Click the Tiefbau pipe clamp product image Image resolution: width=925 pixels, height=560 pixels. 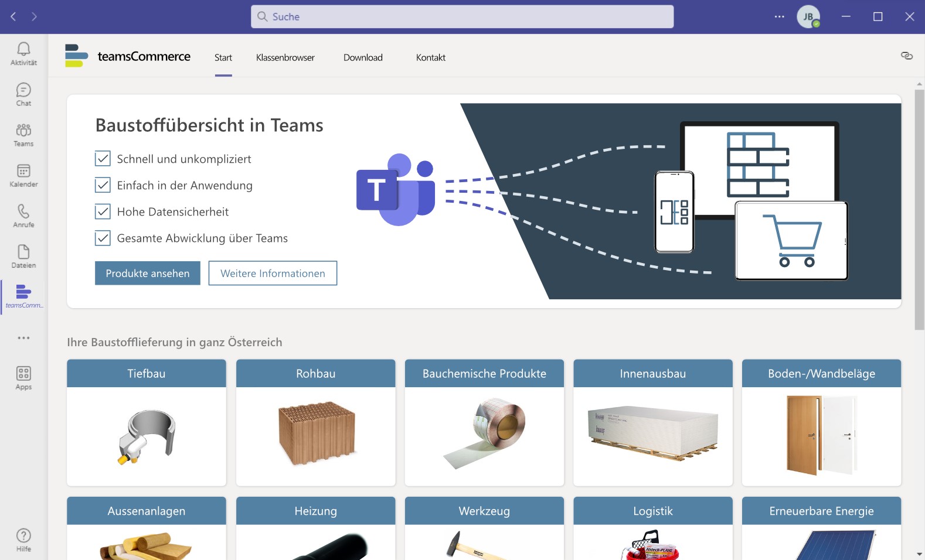(147, 436)
